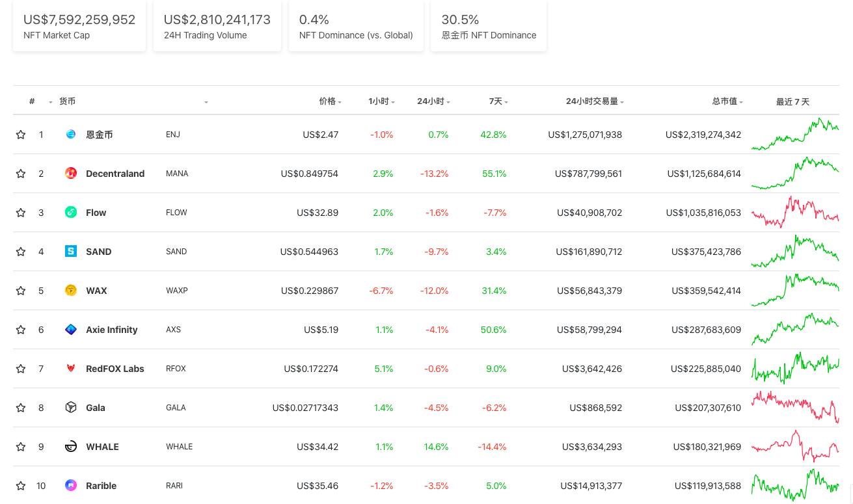The height and width of the screenshot is (504, 853).
Task: Toggle the WAX row star
Action: pos(21,291)
